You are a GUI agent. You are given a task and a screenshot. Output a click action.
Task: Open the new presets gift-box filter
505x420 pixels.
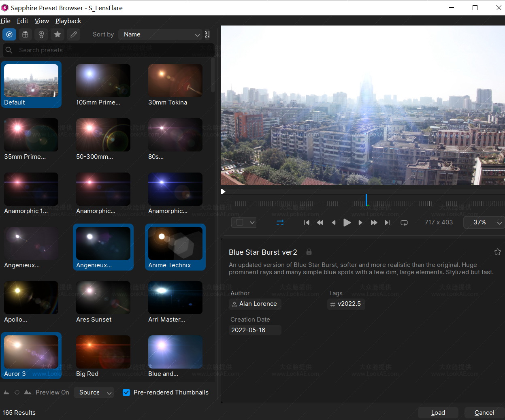point(25,34)
